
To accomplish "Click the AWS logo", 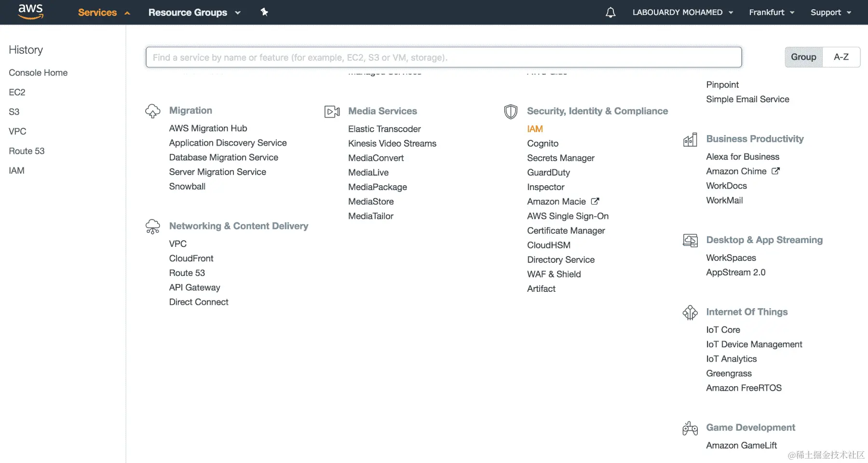I will (x=30, y=12).
